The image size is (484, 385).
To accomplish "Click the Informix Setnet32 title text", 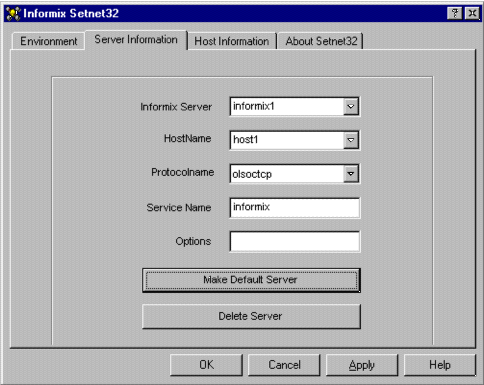I will click(x=71, y=13).
